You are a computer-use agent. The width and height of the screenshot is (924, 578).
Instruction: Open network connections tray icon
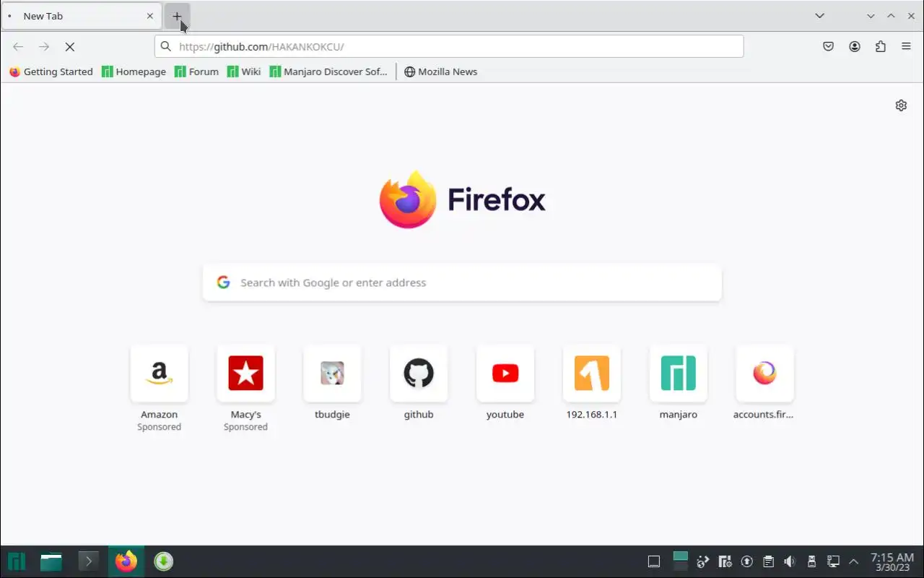point(833,561)
